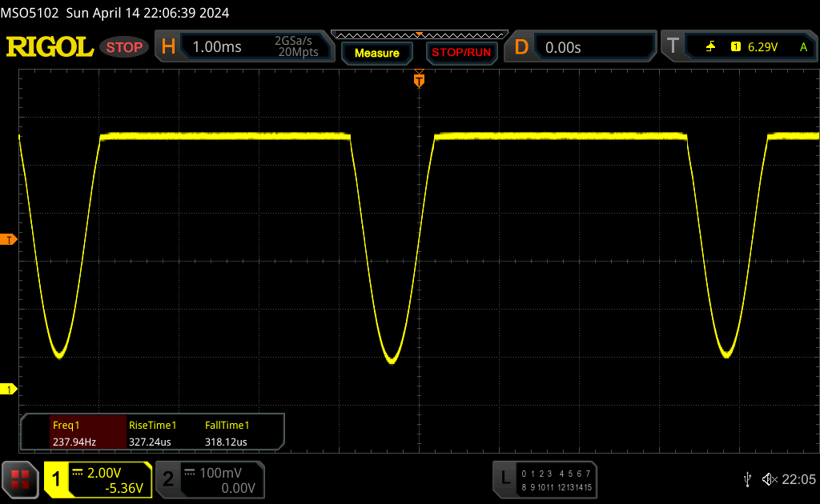Click the 20Mpts memory depth readout
Viewport: 820px width, 504px height.
298,52
